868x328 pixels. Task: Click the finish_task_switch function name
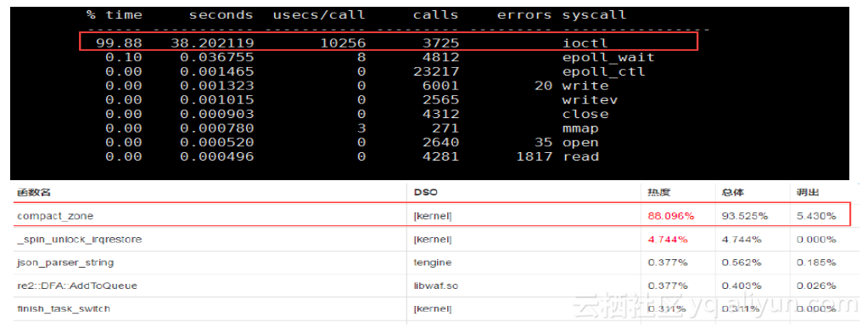[x=64, y=308]
